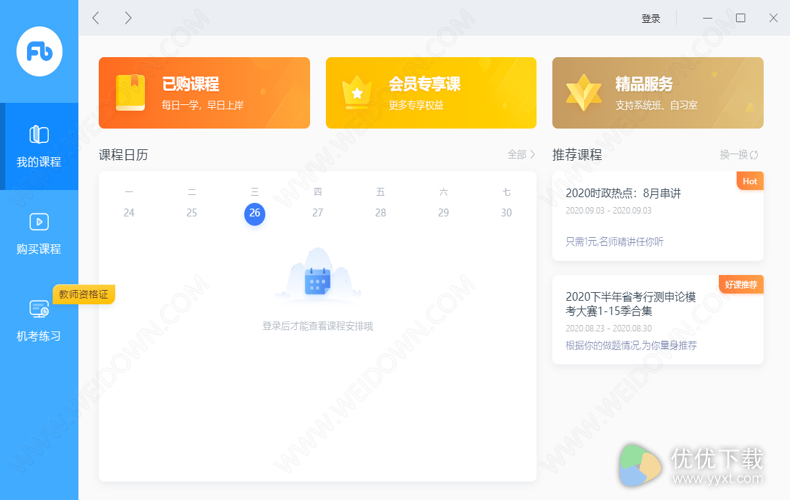Refresh recommendations with 换一换
The height and width of the screenshot is (500, 790).
tap(739, 155)
